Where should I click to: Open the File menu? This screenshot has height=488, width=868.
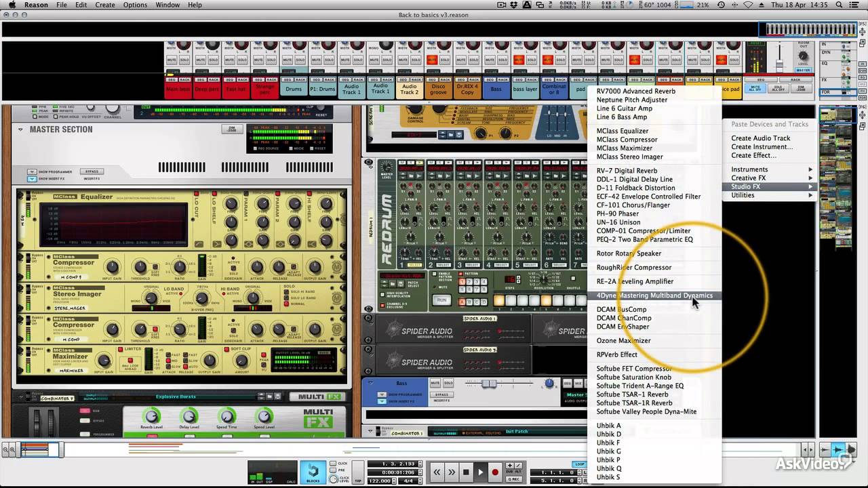coord(62,5)
